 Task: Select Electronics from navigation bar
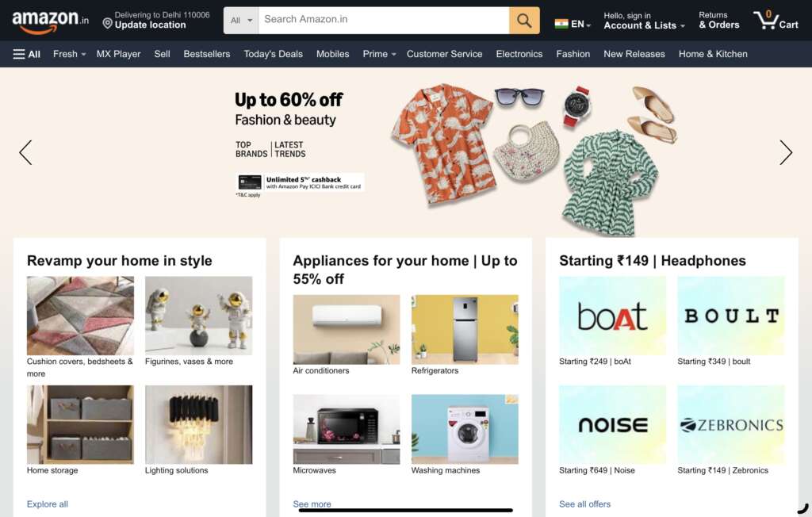[x=519, y=54]
